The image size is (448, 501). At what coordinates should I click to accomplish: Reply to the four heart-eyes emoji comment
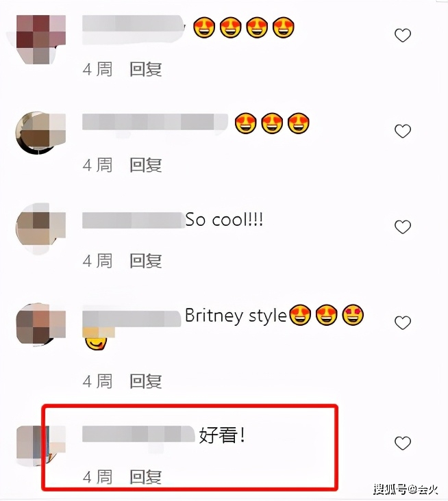(x=146, y=69)
